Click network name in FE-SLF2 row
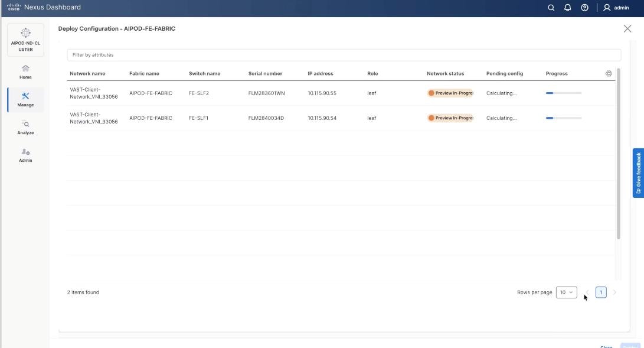This screenshot has width=644, height=348. 94,93
